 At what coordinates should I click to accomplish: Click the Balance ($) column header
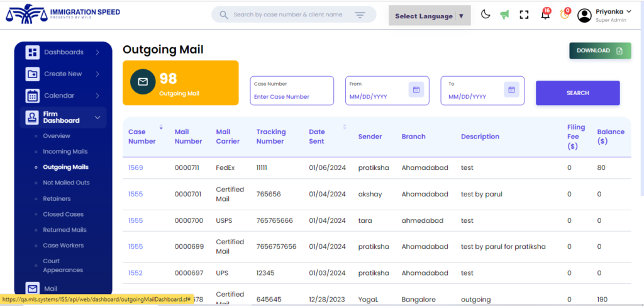click(x=611, y=137)
